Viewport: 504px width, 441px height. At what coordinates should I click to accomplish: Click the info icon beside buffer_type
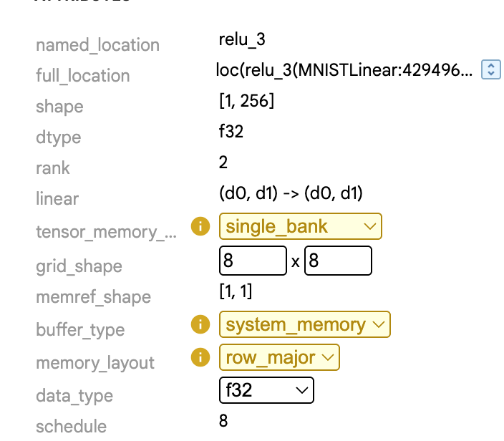[x=200, y=324]
